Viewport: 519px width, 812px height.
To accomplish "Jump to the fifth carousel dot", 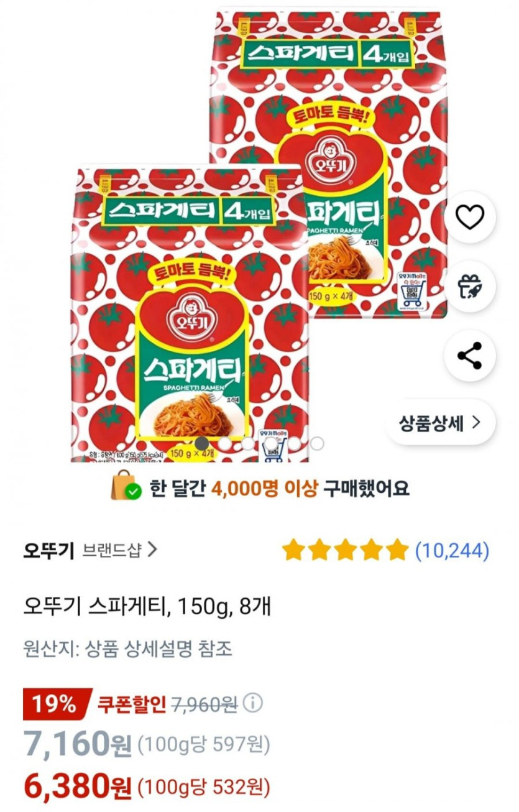I will [x=294, y=443].
